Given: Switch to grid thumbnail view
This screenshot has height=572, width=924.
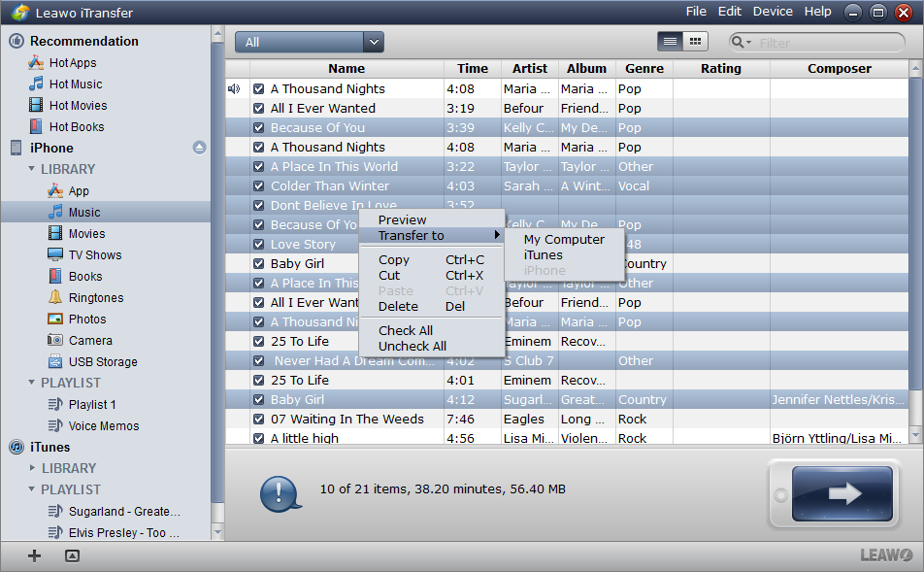Looking at the screenshot, I should click(x=695, y=42).
